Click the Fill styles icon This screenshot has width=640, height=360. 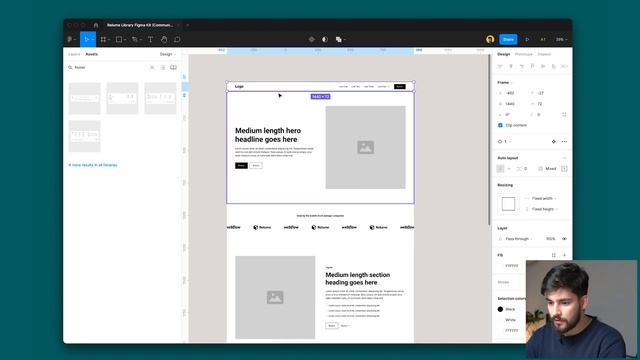pos(553,255)
